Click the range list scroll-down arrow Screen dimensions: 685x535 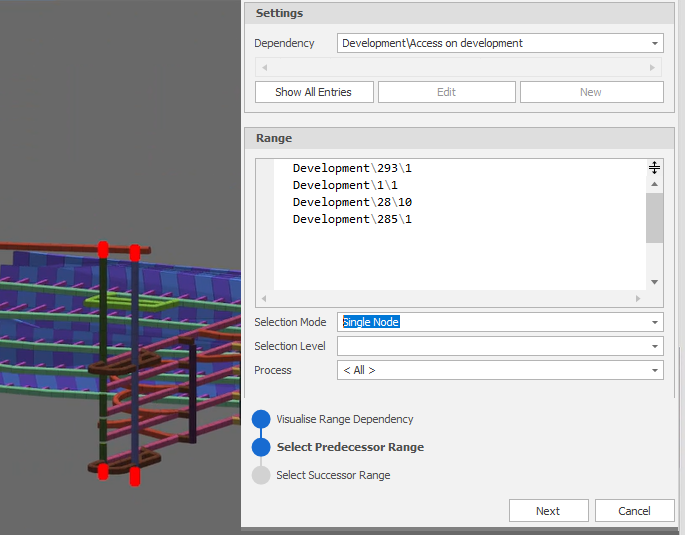point(654,282)
